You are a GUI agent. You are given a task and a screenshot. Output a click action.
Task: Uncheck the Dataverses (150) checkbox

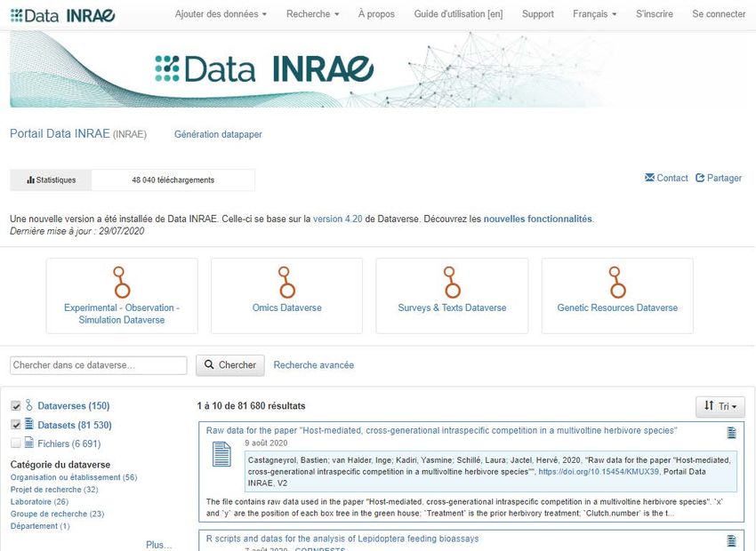pos(16,406)
